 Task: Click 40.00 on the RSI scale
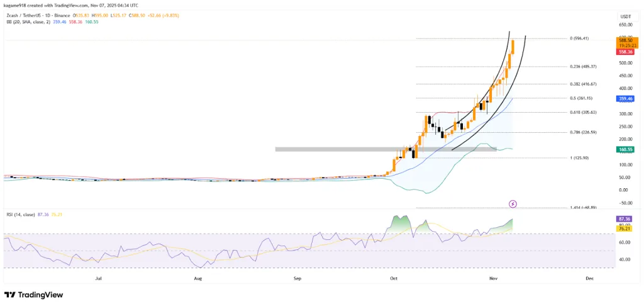(x=625, y=259)
